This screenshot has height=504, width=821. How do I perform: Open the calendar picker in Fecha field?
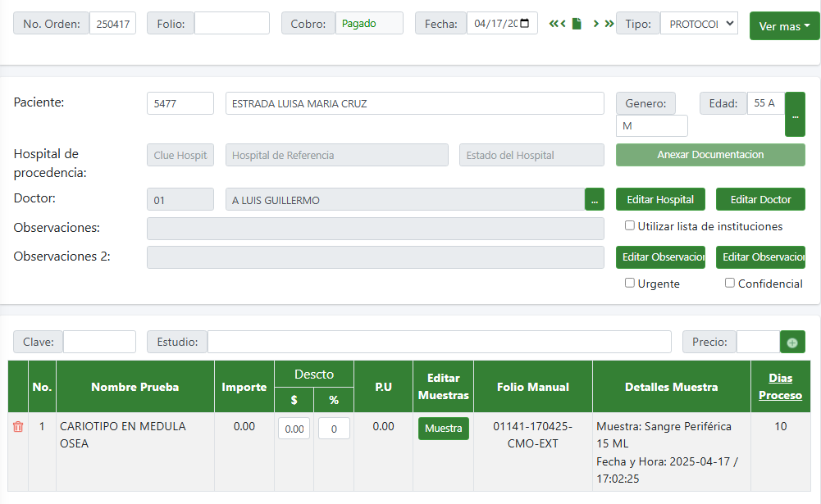(x=526, y=23)
